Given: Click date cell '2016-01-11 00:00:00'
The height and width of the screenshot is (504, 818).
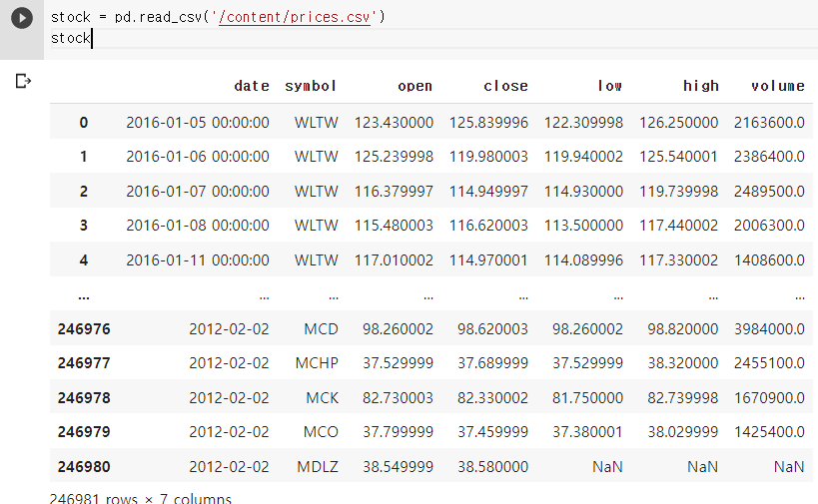Looking at the screenshot, I should click(198, 260).
